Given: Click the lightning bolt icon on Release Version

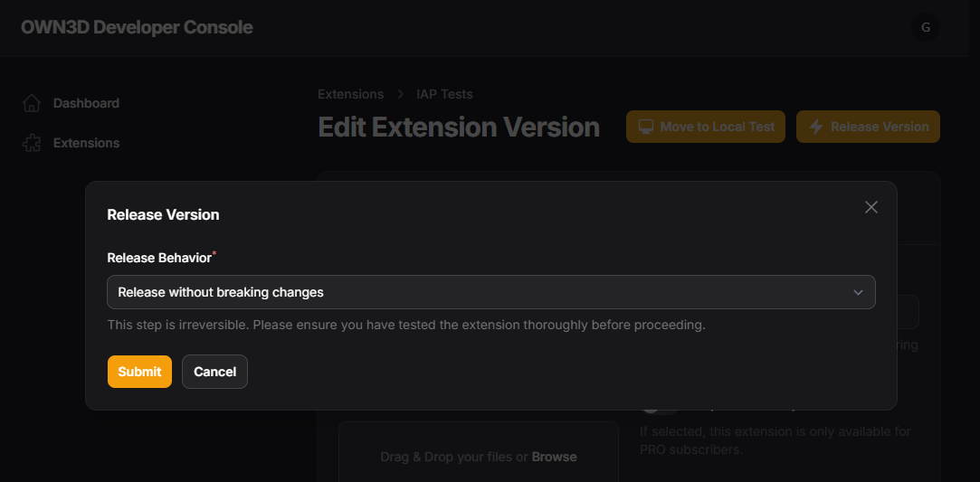Looking at the screenshot, I should pos(815,127).
